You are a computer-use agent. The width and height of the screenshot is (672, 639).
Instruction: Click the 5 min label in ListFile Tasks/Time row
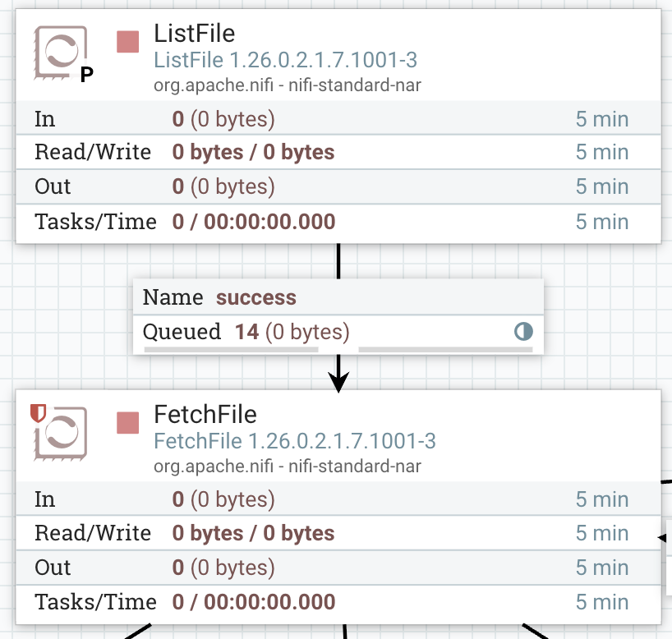[x=602, y=222]
